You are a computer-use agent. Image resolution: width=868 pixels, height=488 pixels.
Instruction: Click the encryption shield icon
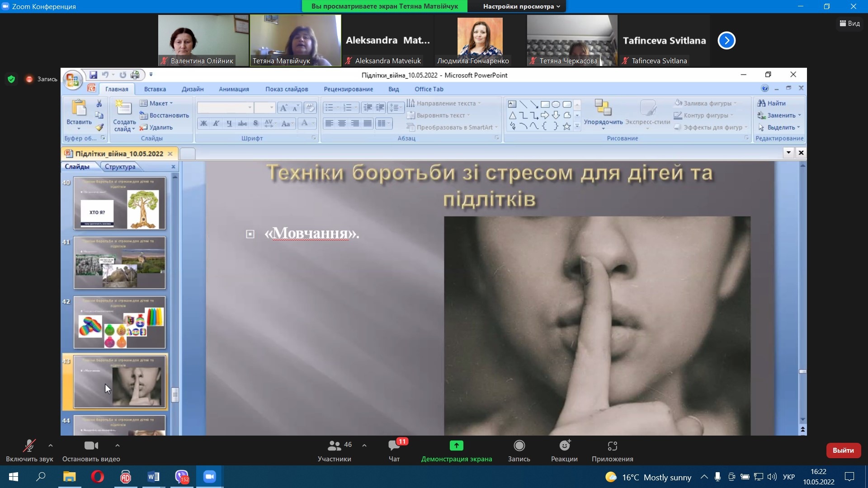click(x=11, y=79)
